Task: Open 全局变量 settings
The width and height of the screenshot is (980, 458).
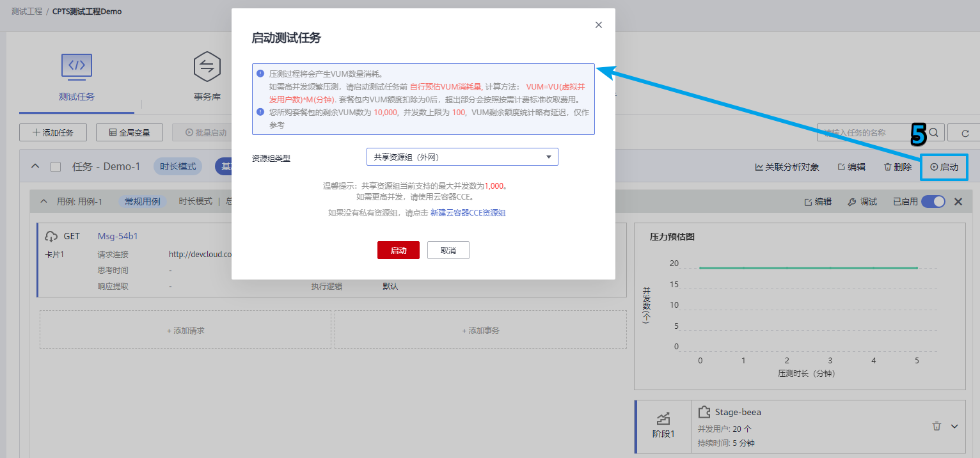Action: tap(129, 132)
